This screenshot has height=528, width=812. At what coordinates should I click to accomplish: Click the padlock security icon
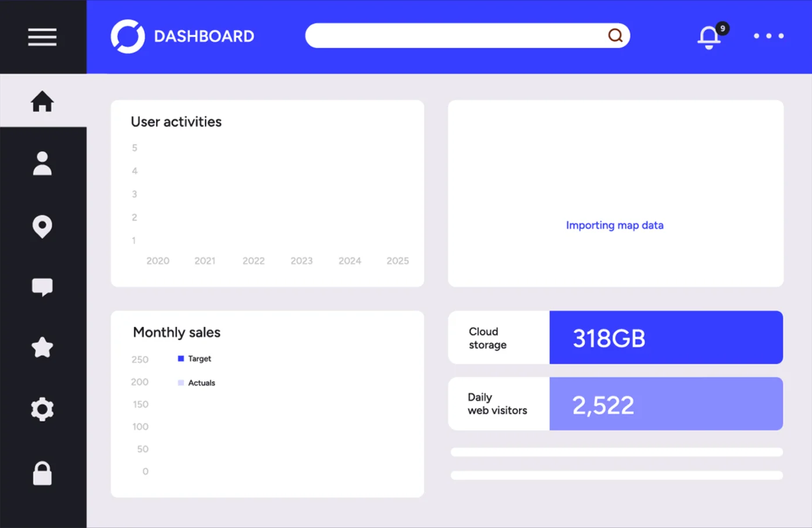point(42,473)
